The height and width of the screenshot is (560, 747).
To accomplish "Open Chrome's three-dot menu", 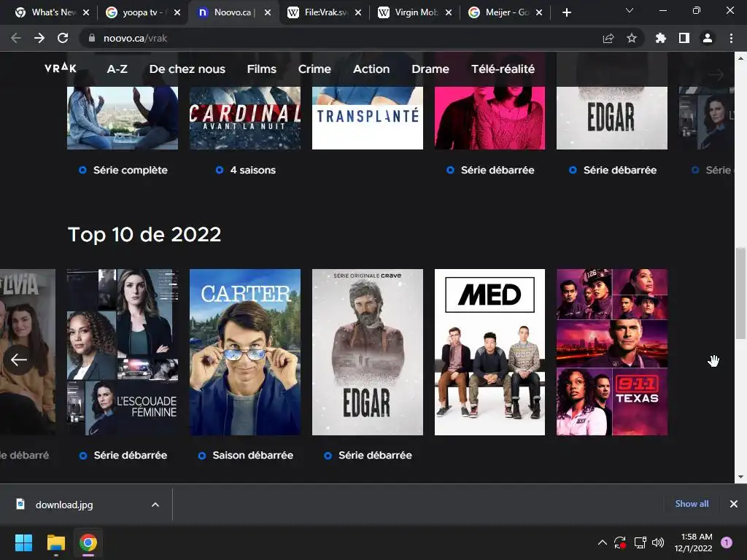I will [x=731, y=38].
